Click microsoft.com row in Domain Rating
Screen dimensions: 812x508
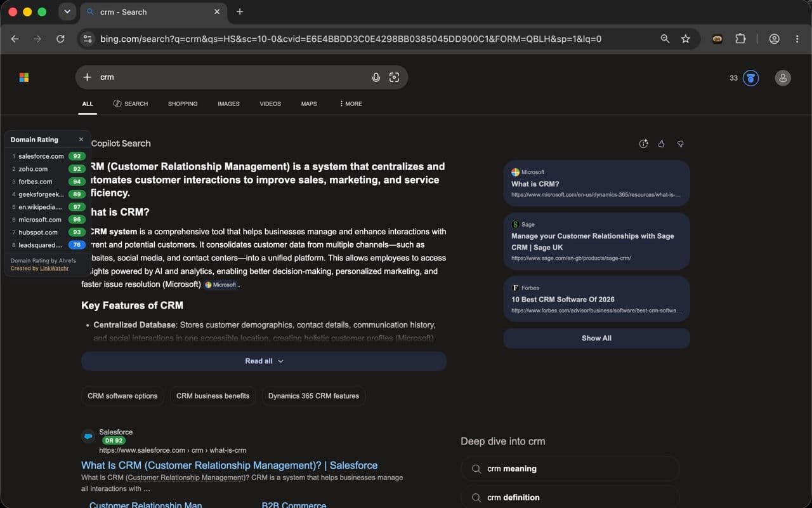pos(48,220)
